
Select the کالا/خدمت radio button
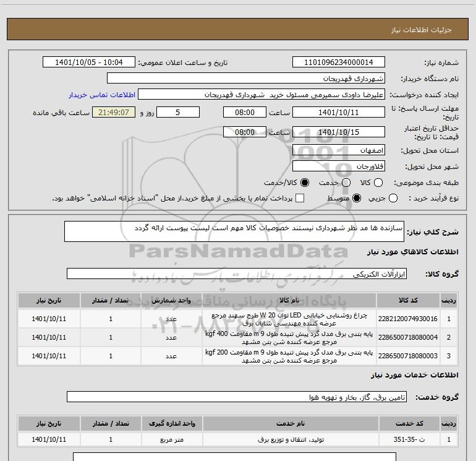pos(305,183)
